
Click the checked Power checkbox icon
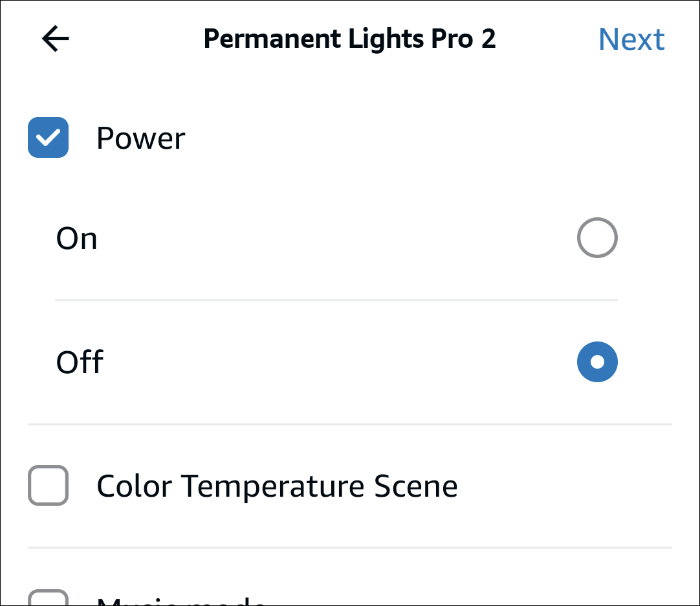point(48,137)
